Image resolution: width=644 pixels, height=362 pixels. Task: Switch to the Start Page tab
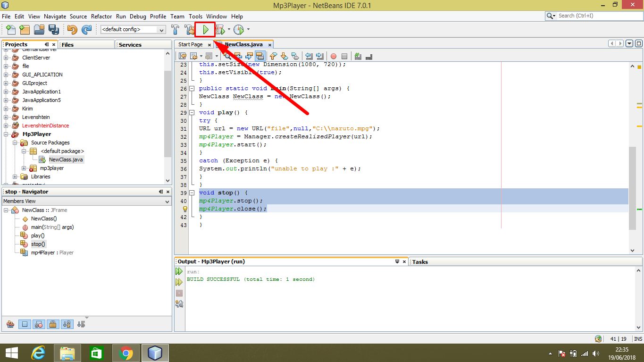pyautogui.click(x=191, y=44)
